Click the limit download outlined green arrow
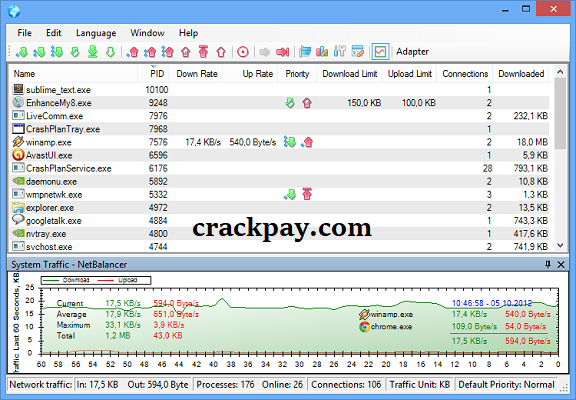 coord(110,52)
